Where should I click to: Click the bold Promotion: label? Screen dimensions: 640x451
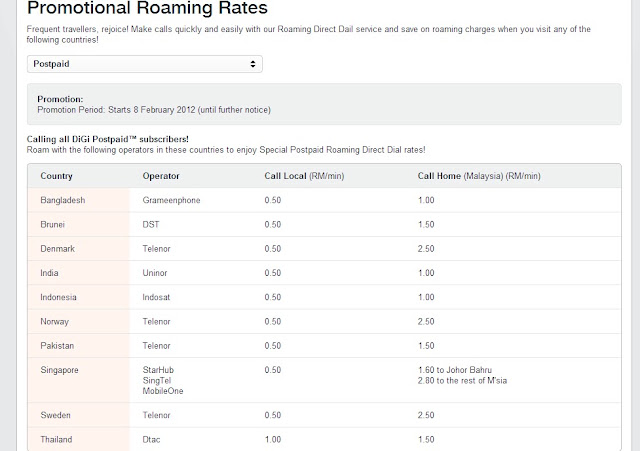coord(60,99)
